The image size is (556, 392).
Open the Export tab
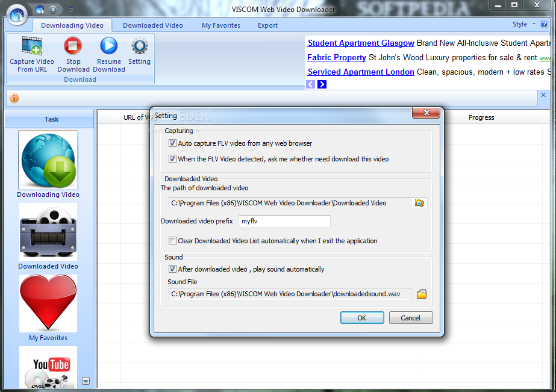(x=267, y=25)
